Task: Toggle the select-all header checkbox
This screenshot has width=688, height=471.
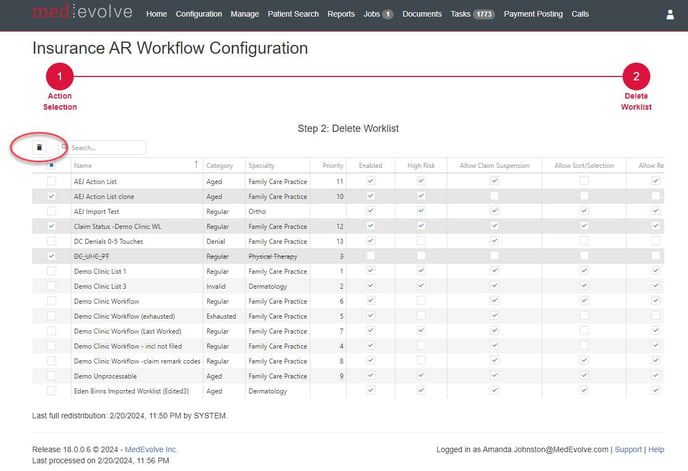Action: [51, 164]
